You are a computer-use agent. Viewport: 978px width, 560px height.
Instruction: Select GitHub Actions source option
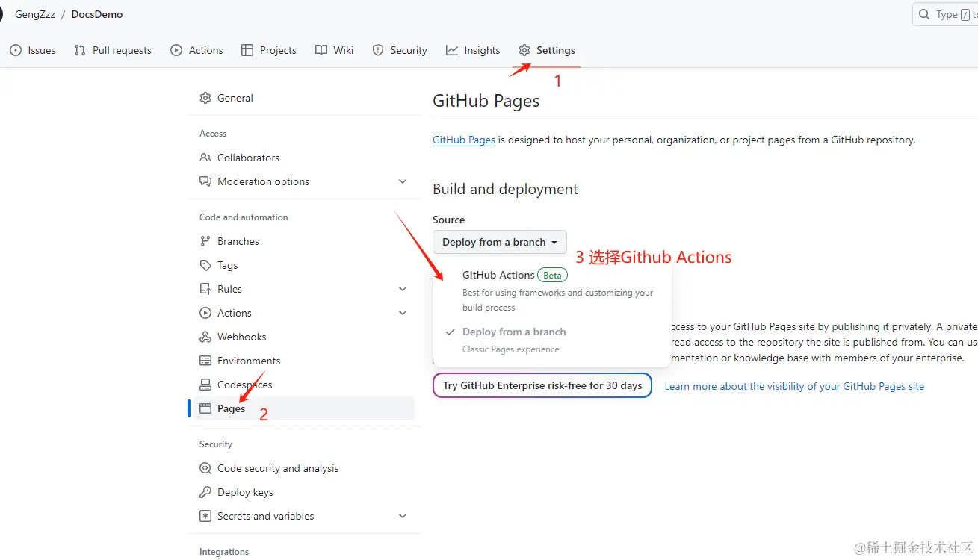[x=551, y=290]
